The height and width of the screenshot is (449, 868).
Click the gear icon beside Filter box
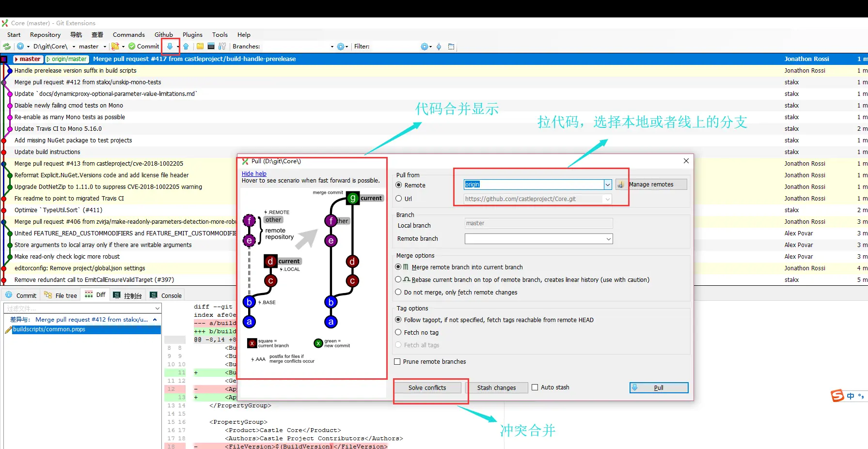tap(425, 46)
